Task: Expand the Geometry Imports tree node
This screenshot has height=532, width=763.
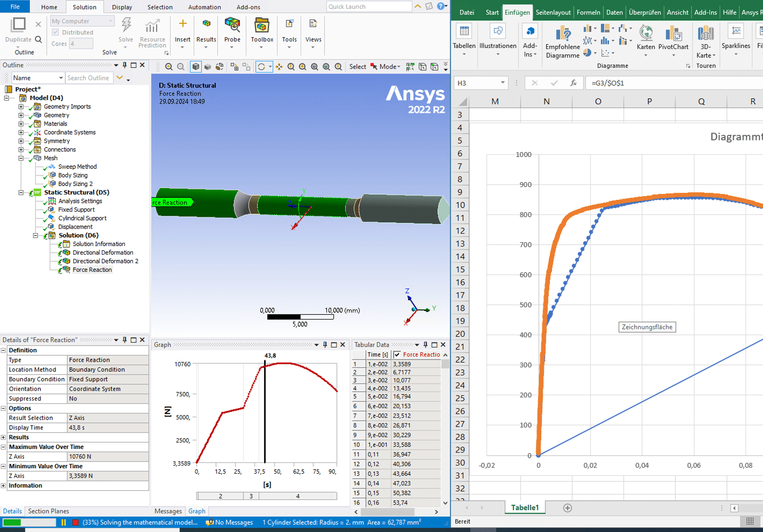Action: [x=20, y=107]
